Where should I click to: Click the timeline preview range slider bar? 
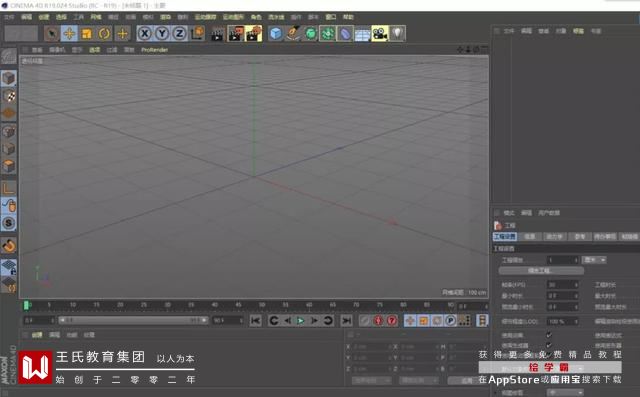133,321
